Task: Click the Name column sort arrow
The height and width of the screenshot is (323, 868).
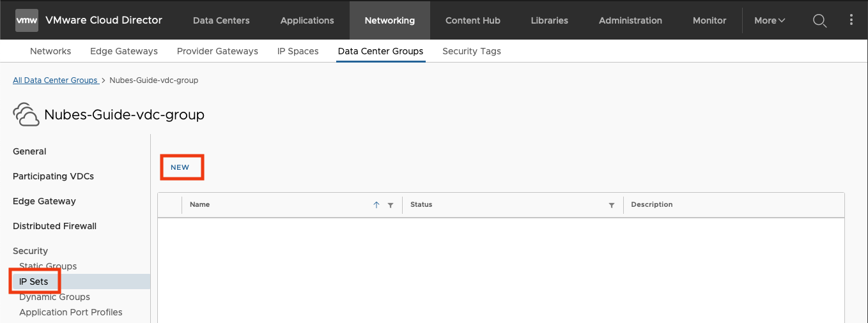Action: (x=376, y=205)
